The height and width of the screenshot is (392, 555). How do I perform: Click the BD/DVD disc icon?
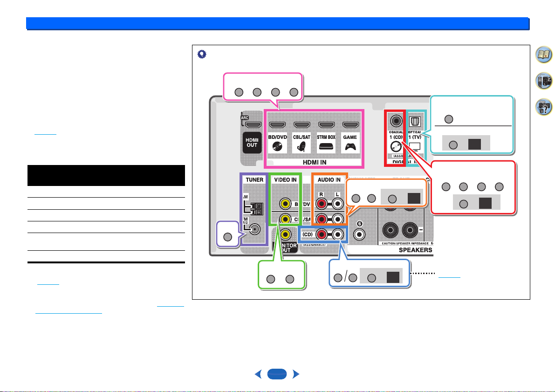pyautogui.click(x=277, y=146)
